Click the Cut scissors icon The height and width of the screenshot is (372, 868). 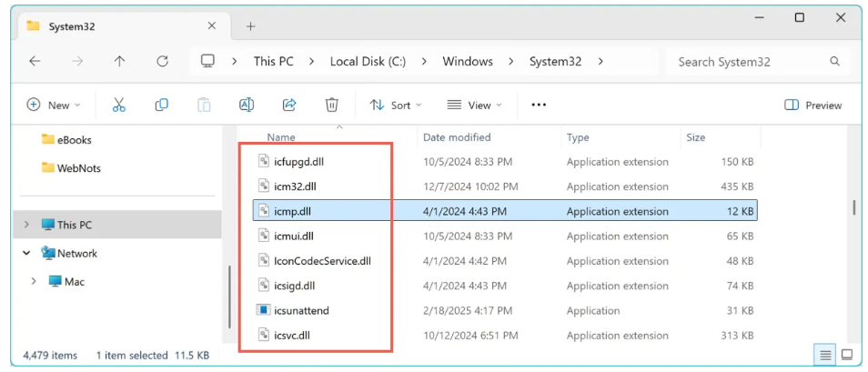(119, 105)
